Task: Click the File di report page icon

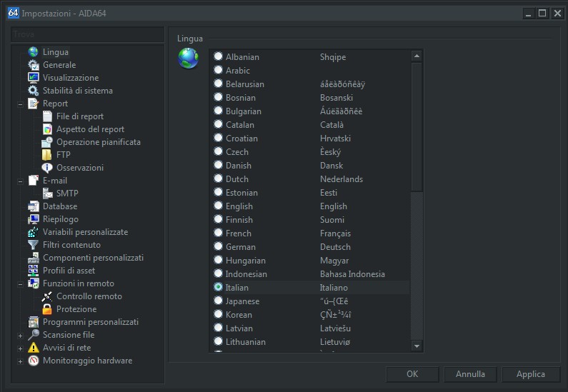Action: pyautogui.click(x=47, y=116)
